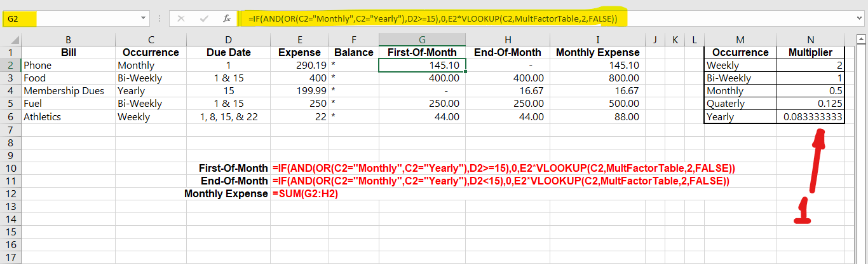Open the Name Box dropdown arrow
868x264 pixels.
point(142,19)
